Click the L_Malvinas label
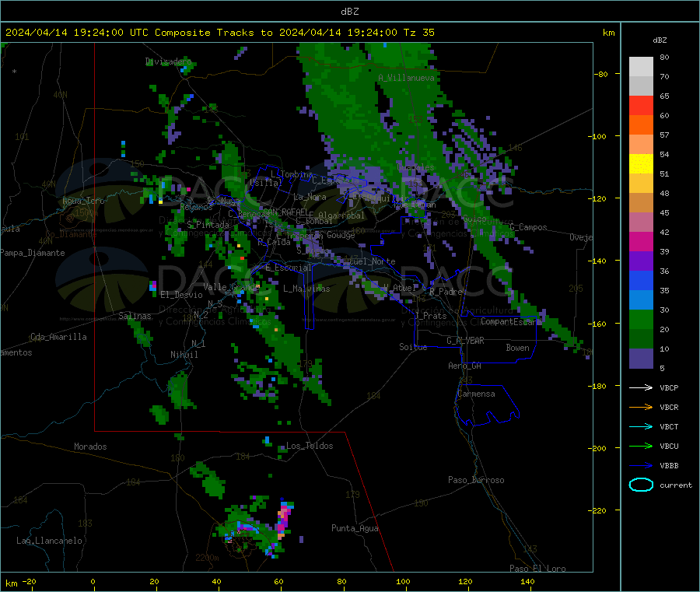 pos(306,289)
